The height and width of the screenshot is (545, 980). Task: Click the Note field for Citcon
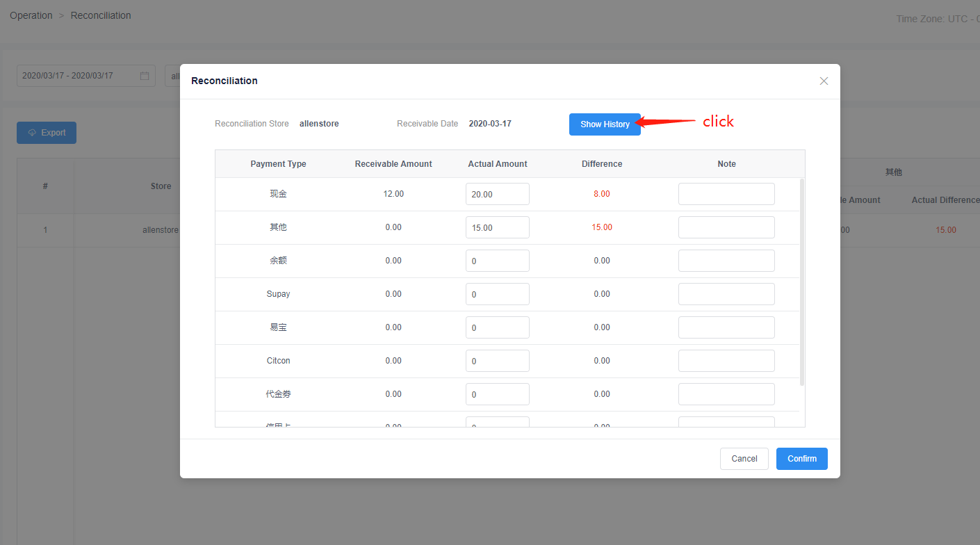pos(726,361)
